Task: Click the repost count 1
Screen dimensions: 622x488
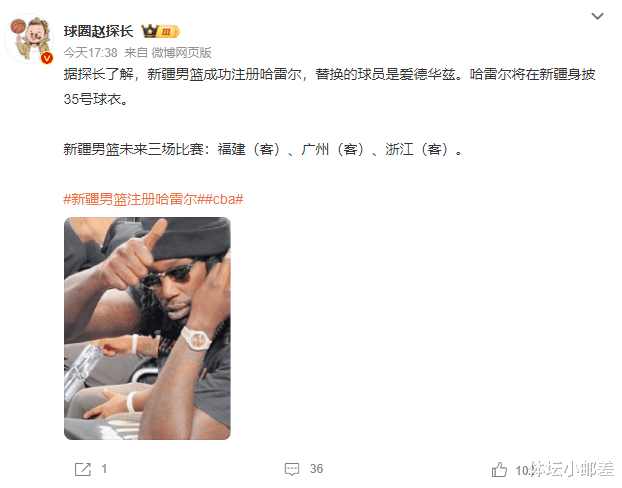Action: coord(104,469)
